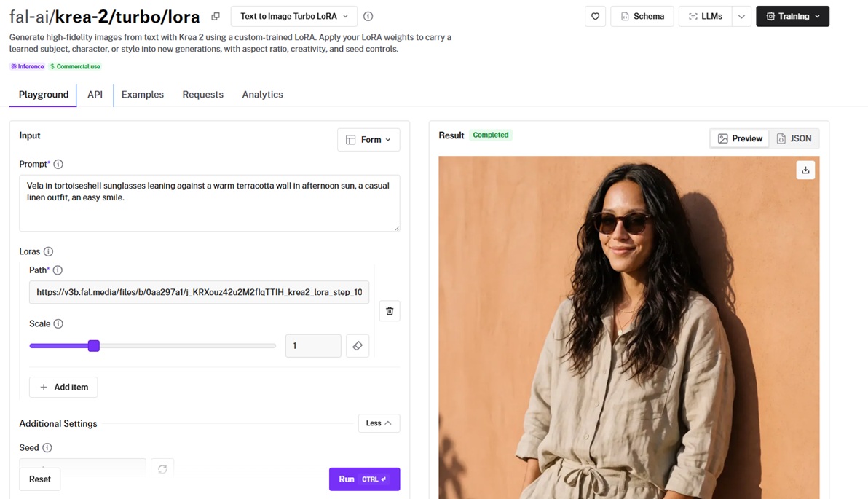Open the Text to Image Turbo LoRA dropdown

(x=294, y=17)
